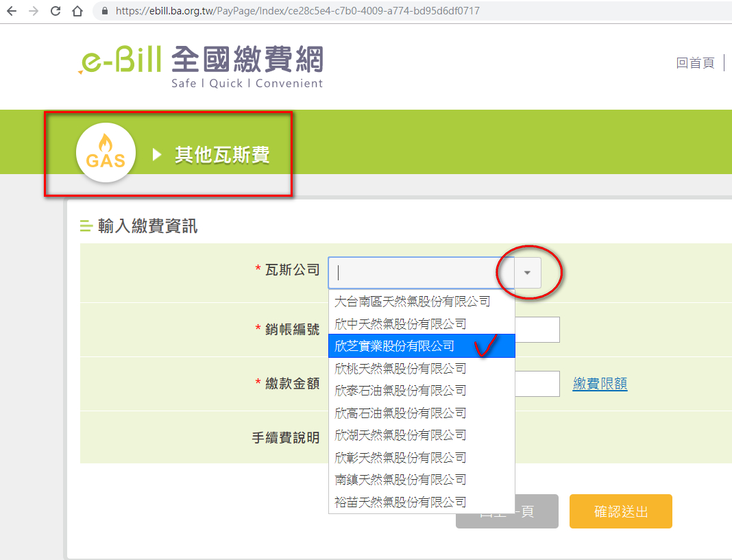Click the padlock site security icon
Viewport: 732px width, 560px height.
(x=105, y=12)
